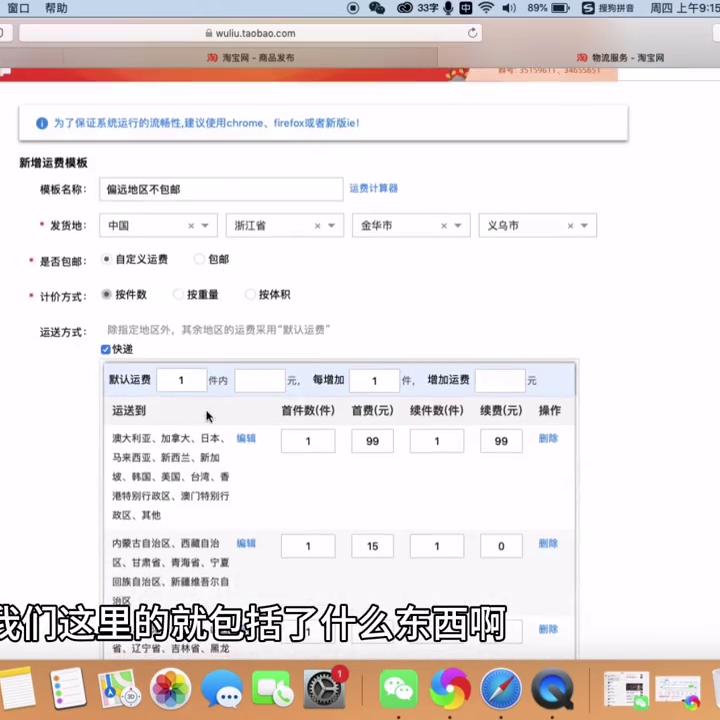This screenshot has height=720, width=720.
Task: Launch the colorful pinwheel browser in Dock
Action: pyautogui.click(x=450, y=688)
